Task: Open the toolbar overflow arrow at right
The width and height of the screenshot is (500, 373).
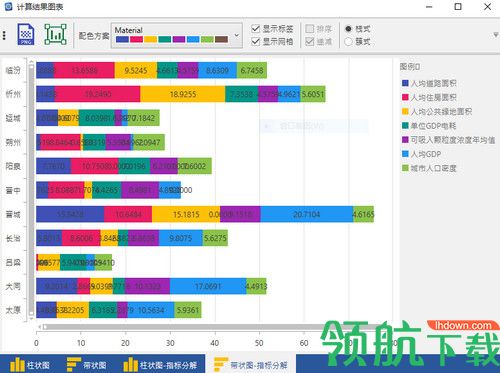Action: (496, 35)
